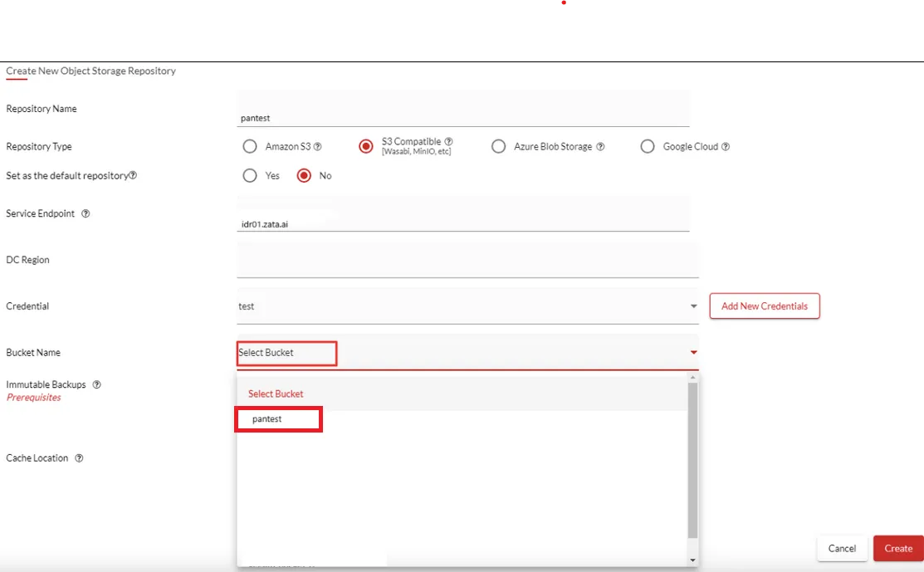Select S3 Compatible repository type
The image size is (924, 572).
coord(366,146)
